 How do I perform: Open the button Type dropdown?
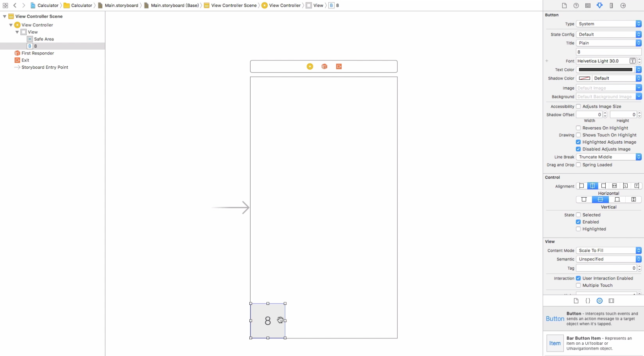(608, 24)
